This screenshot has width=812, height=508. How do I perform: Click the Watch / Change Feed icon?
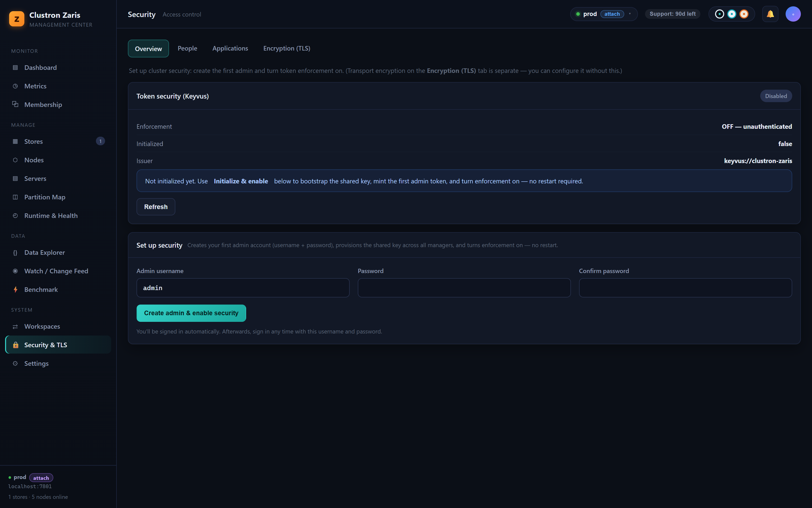coord(15,271)
